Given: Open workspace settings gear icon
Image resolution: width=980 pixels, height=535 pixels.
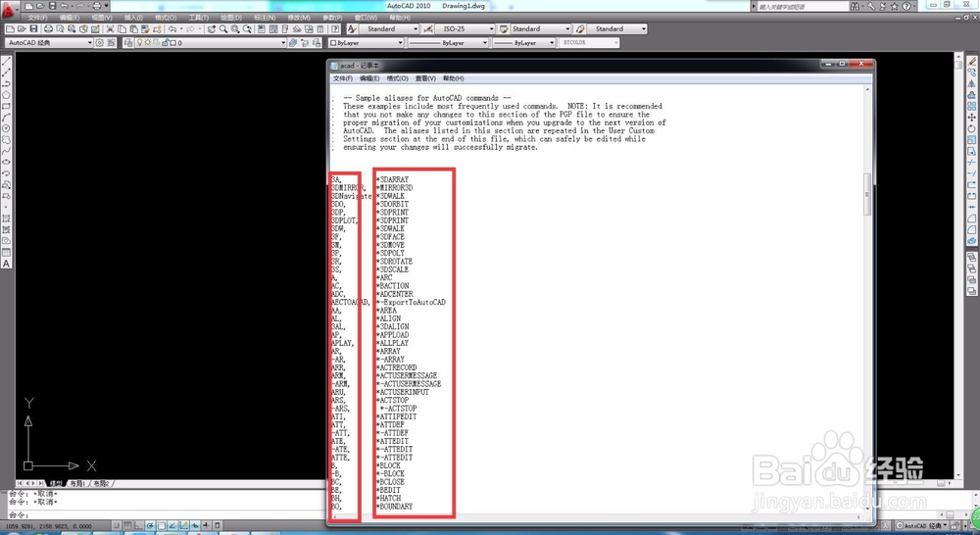Looking at the screenshot, I should (100, 42).
